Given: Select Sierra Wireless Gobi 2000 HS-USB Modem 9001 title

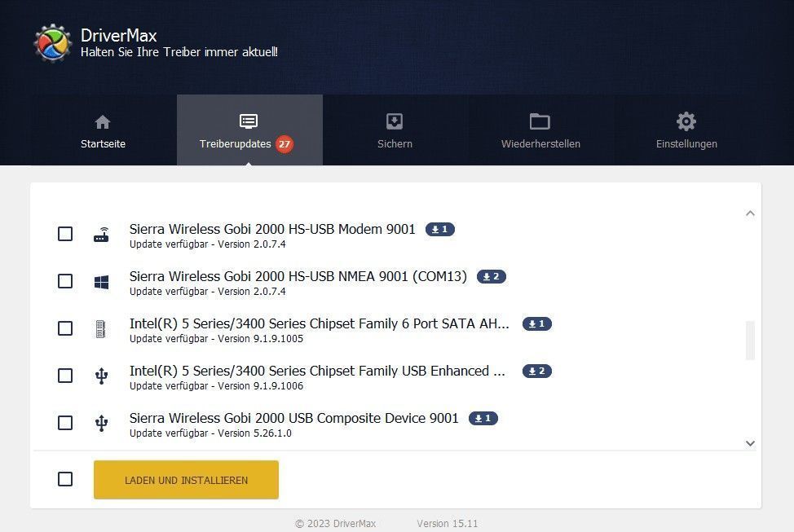Looking at the screenshot, I should [272, 229].
